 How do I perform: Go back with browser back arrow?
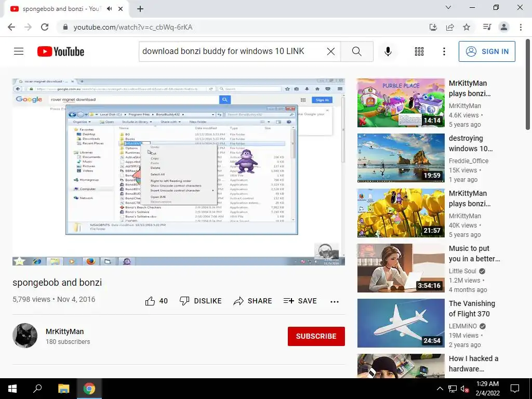click(11, 27)
